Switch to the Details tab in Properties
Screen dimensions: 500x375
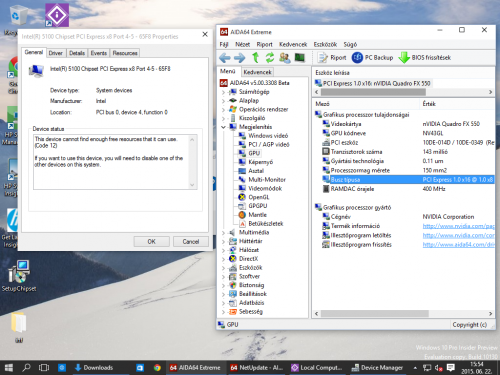tap(77, 53)
